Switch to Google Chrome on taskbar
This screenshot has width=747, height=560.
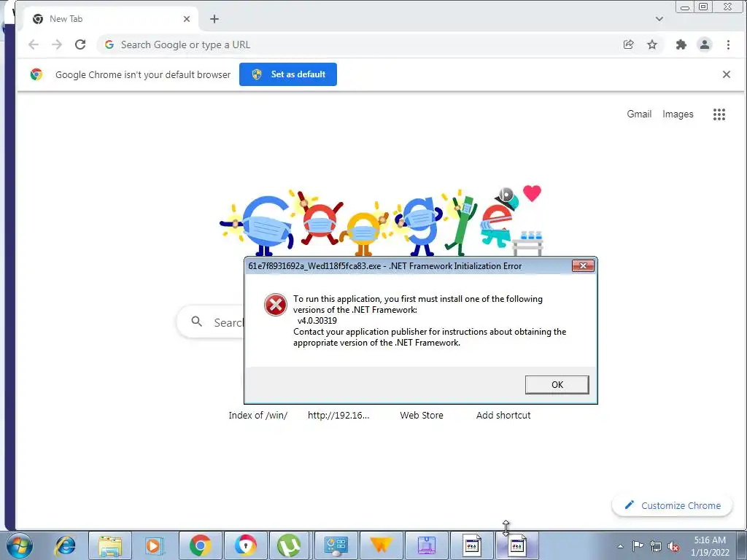200,545
